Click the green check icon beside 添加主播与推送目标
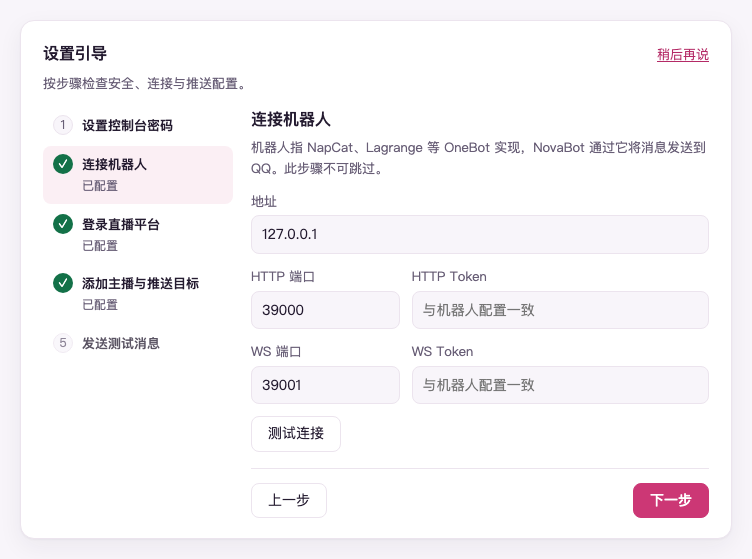752x559 pixels. 63,283
